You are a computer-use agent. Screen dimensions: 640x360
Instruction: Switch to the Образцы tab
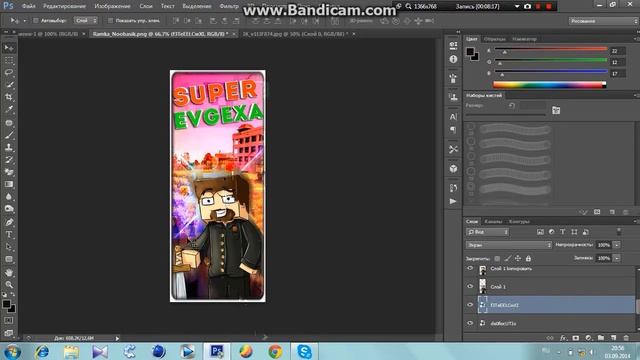(x=495, y=39)
